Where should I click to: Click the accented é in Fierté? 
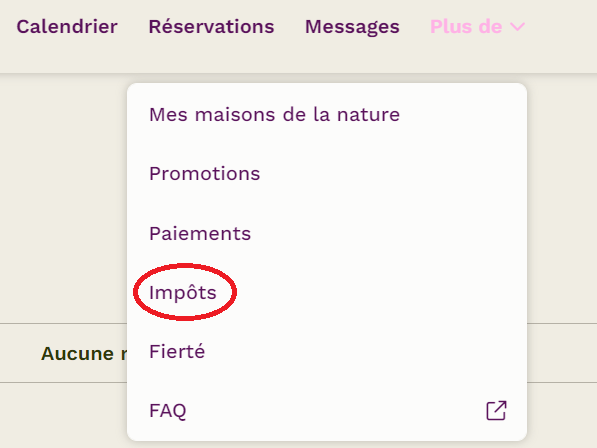point(199,351)
